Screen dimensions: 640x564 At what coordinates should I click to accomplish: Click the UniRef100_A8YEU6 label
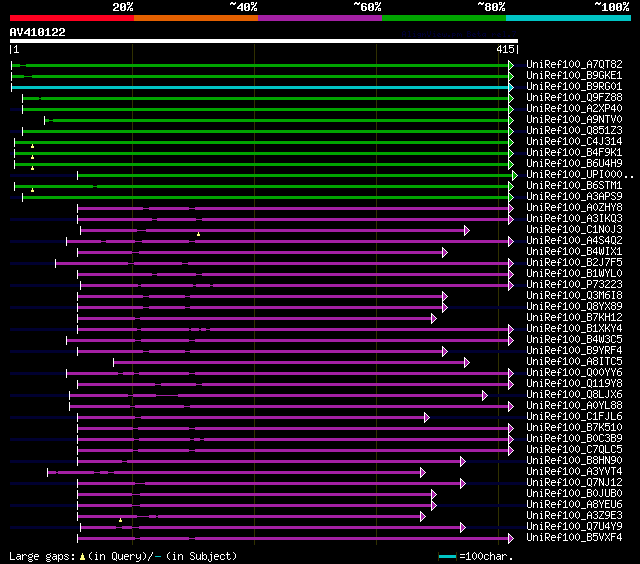tap(574, 505)
